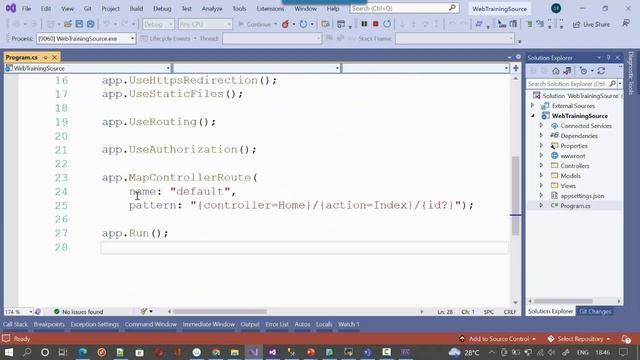Click the editor horizontal scrollbar thumb
The image size is (640, 360).
tap(220, 311)
